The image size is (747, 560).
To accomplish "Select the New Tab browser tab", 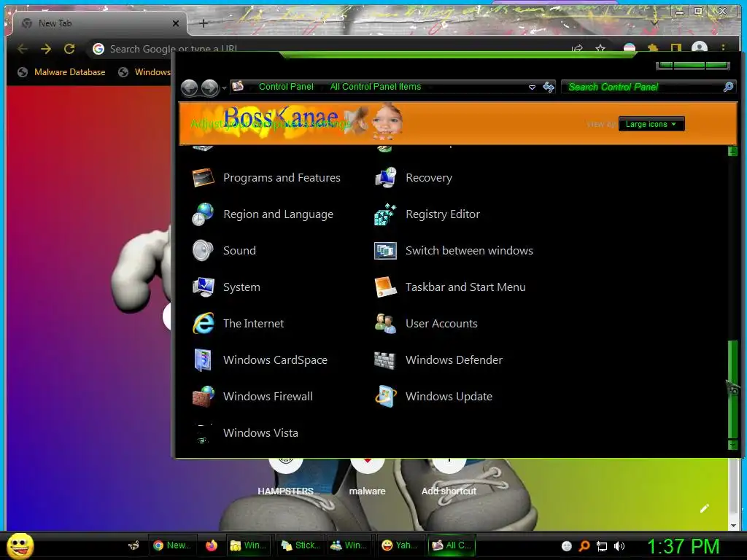I will pos(99,23).
